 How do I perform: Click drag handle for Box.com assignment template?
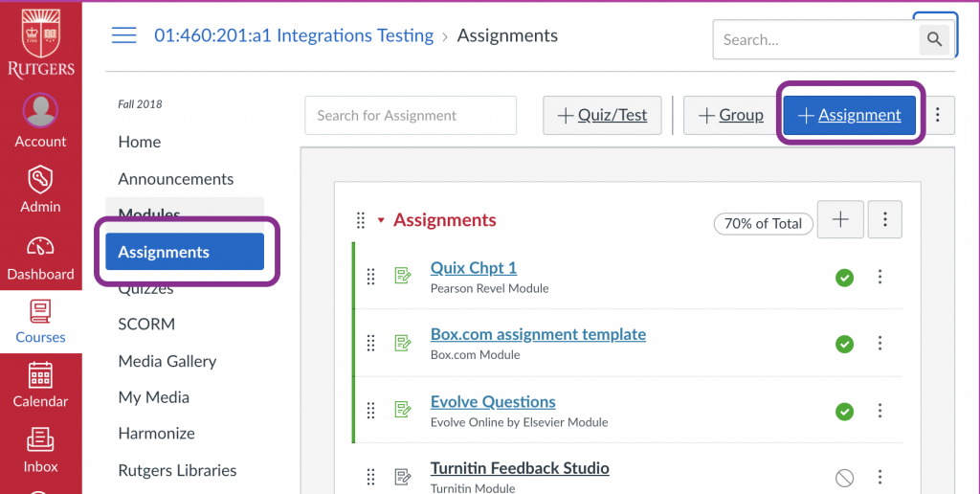370,343
